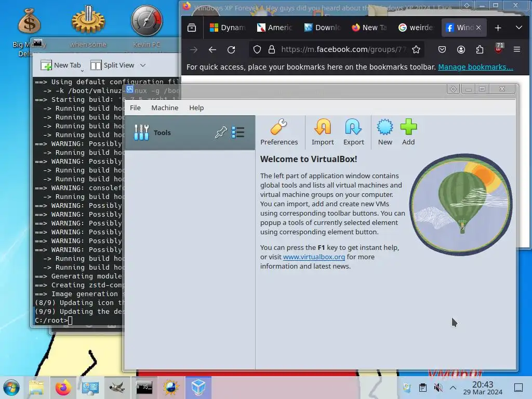This screenshot has height=399, width=532.
Task: Open the Tools list menu icon
Action: pos(238,132)
